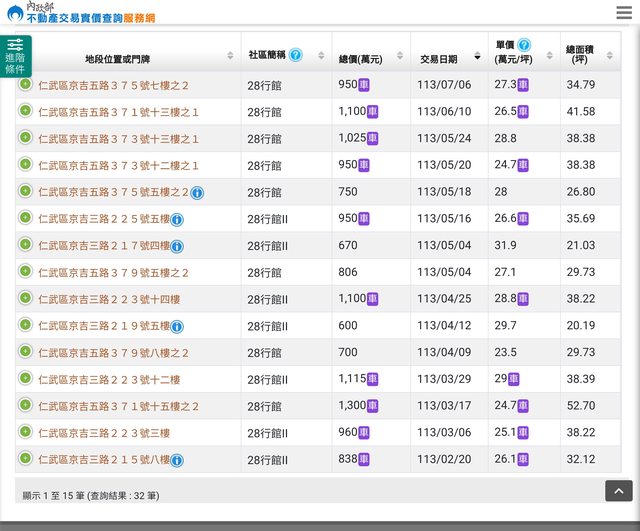The height and width of the screenshot is (531, 640).
Task: Open the 進階條件 advanced filter panel
Action: tap(15, 56)
